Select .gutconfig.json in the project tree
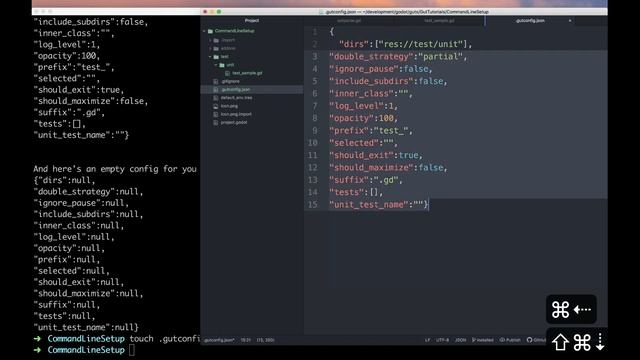Image resolution: width=640 pixels, height=360 pixels. [236, 89]
